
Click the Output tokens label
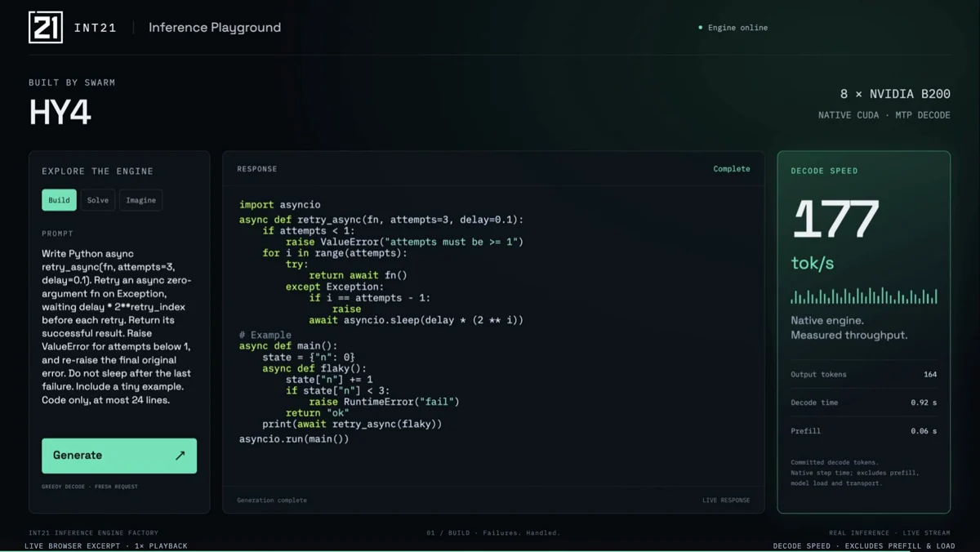coord(818,375)
